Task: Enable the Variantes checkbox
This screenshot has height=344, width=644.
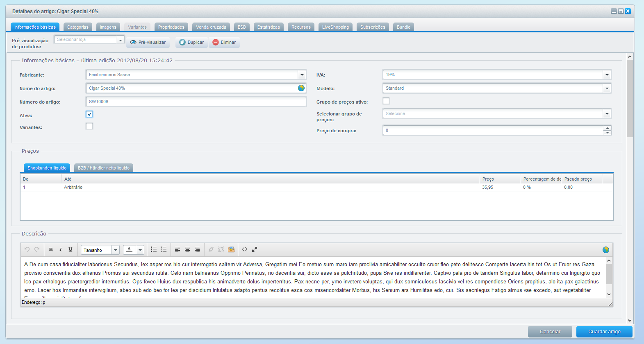Action: point(89,126)
